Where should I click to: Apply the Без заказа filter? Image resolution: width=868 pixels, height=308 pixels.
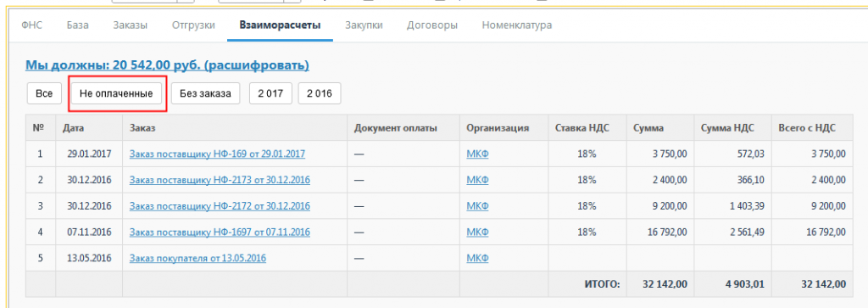pos(205,93)
